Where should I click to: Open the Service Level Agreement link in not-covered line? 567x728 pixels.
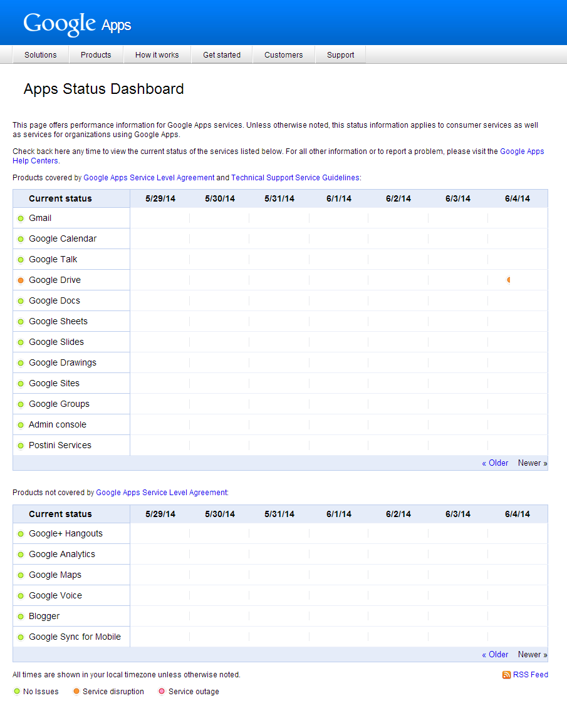[x=162, y=493]
